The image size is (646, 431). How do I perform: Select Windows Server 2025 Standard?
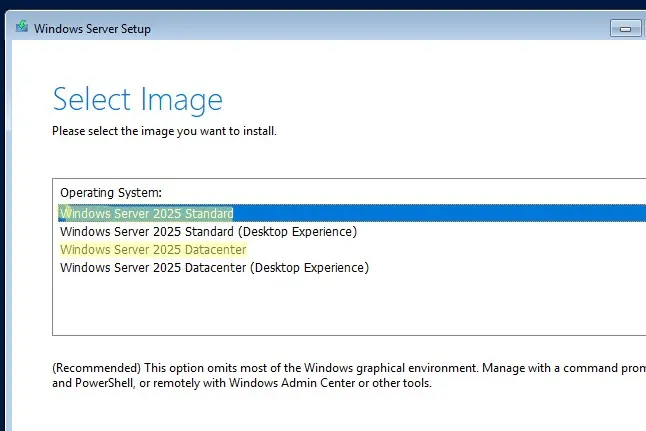pyautogui.click(x=147, y=213)
